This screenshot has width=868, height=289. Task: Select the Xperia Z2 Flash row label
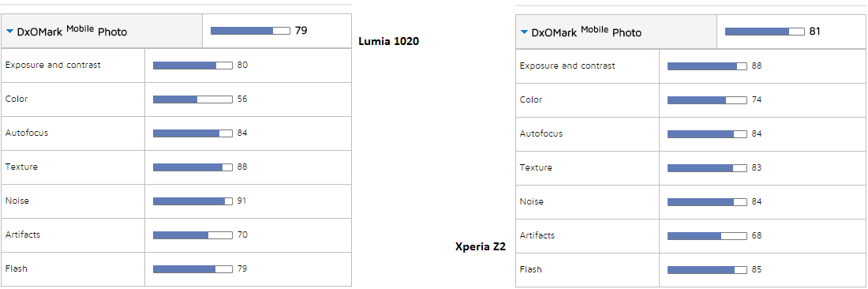pos(531,269)
